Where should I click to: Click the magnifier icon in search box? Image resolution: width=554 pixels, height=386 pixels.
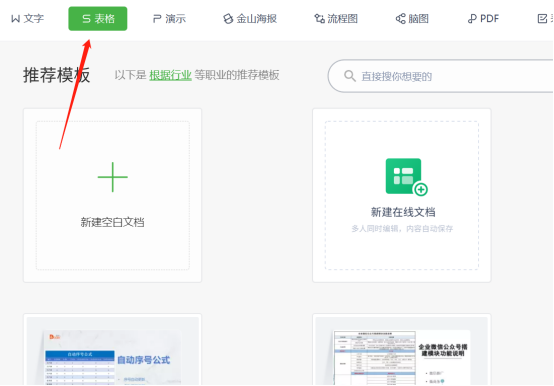[x=349, y=76]
